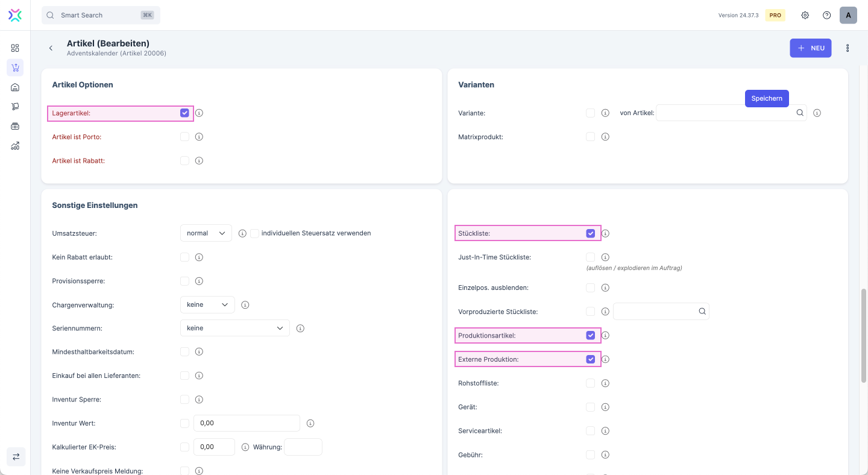This screenshot has width=868, height=475.
Task: Click the back arrow next to Artikel (Bearbeiten)
Action: point(51,48)
